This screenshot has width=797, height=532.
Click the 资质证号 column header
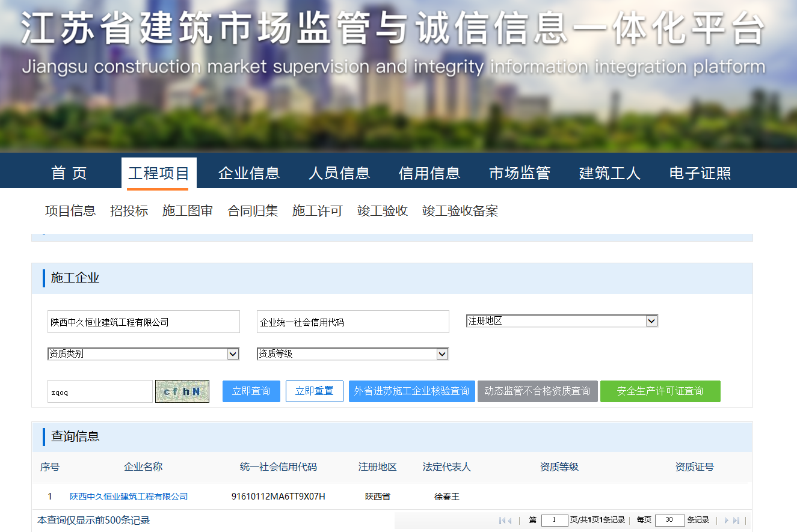pyautogui.click(x=695, y=467)
